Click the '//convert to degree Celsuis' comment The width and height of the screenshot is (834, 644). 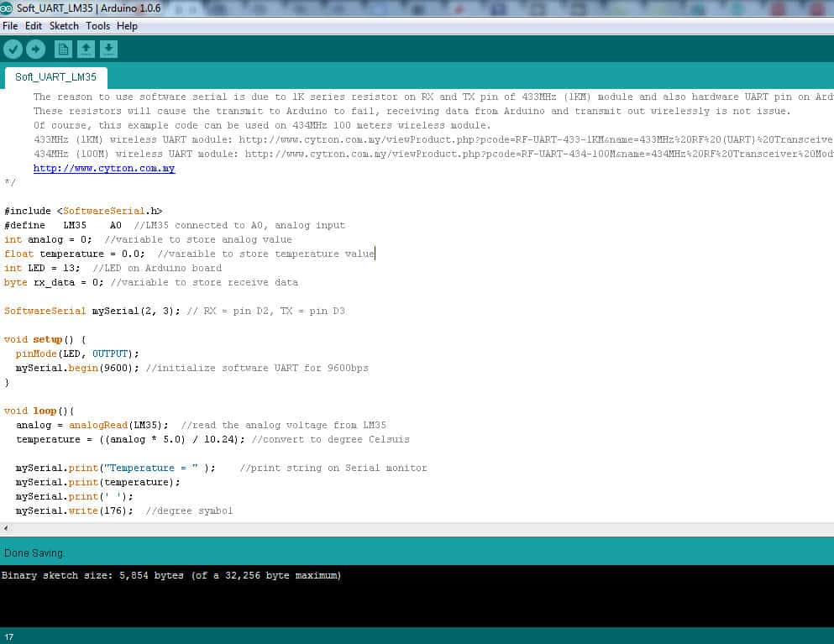click(x=331, y=440)
